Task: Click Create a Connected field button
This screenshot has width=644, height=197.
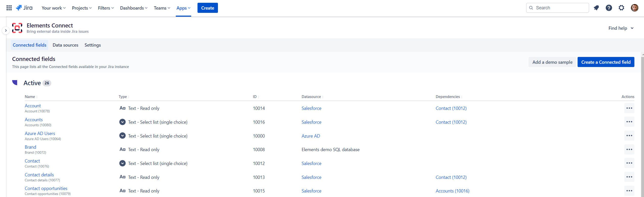Action: [606, 62]
